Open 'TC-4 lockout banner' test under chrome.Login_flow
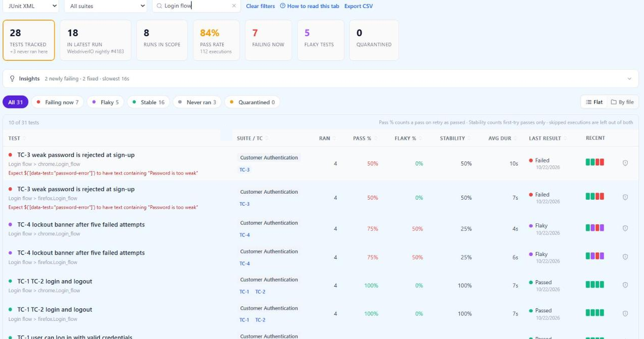 click(x=81, y=224)
